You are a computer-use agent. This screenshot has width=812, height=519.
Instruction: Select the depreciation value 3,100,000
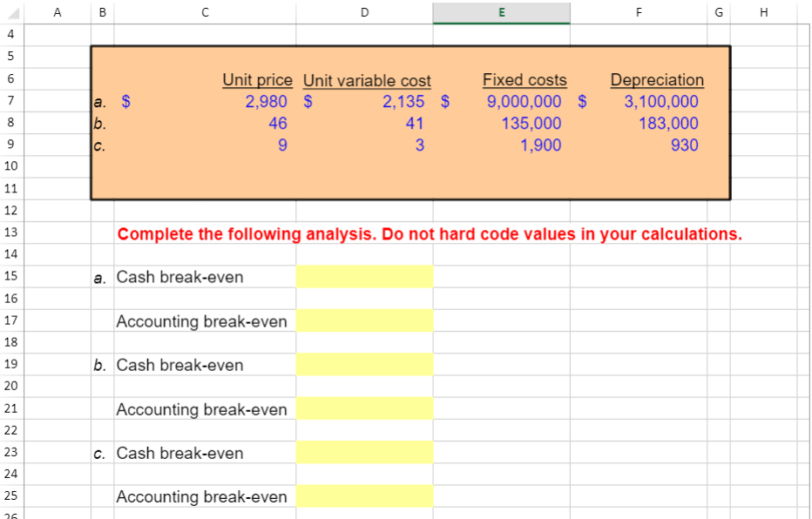pos(661,101)
